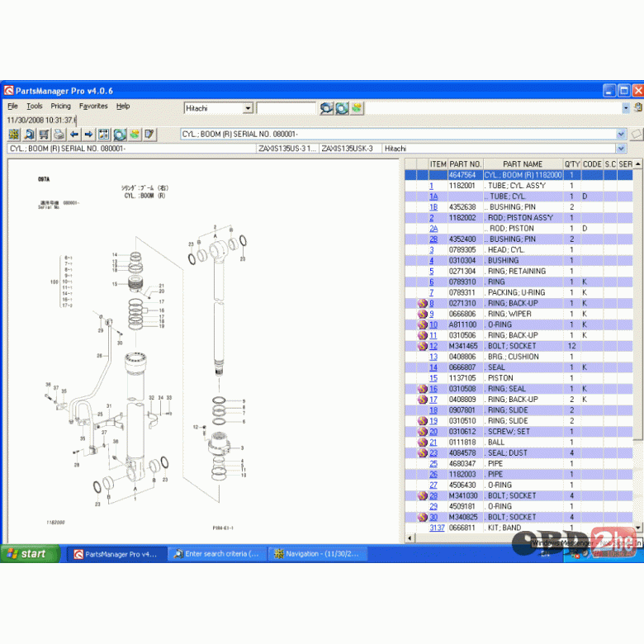Click item link 25 for PIPE 4680347
Viewport: 644px width, 644px height.
coord(433,464)
